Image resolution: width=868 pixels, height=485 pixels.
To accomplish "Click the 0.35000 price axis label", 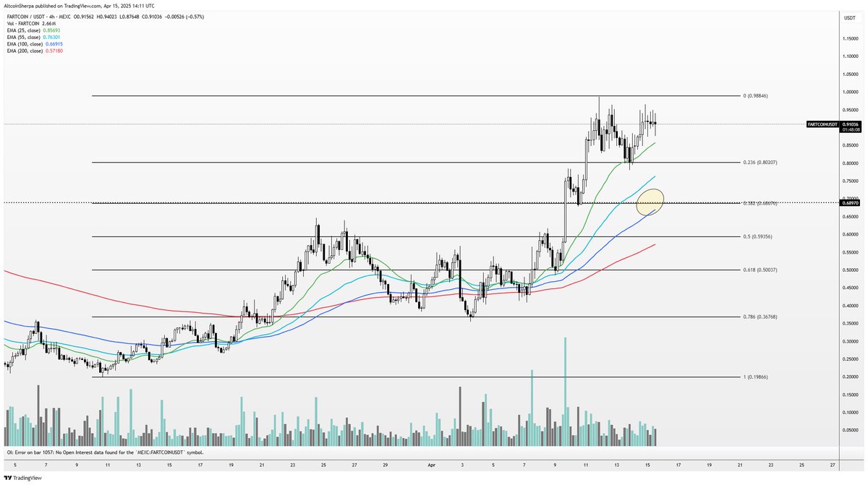I will pos(851,323).
